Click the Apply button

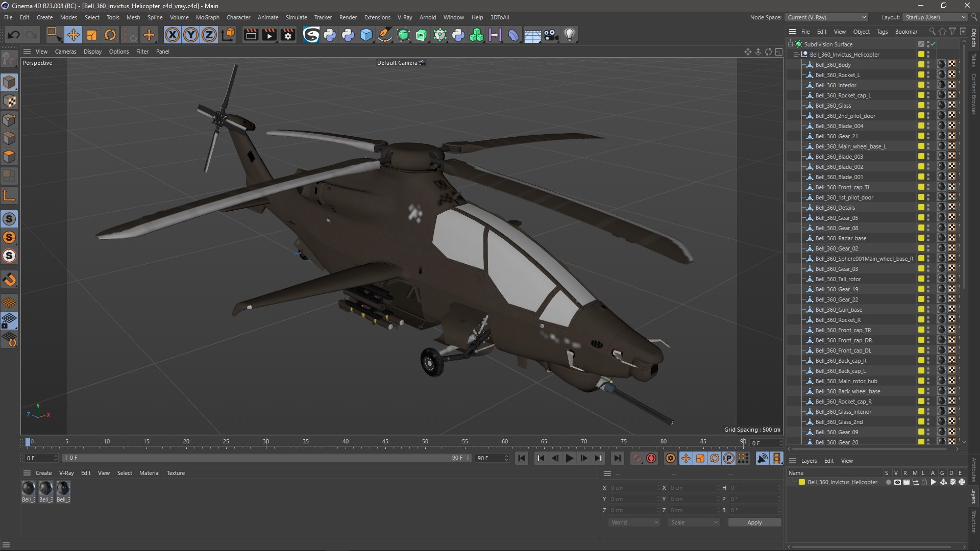tap(754, 522)
